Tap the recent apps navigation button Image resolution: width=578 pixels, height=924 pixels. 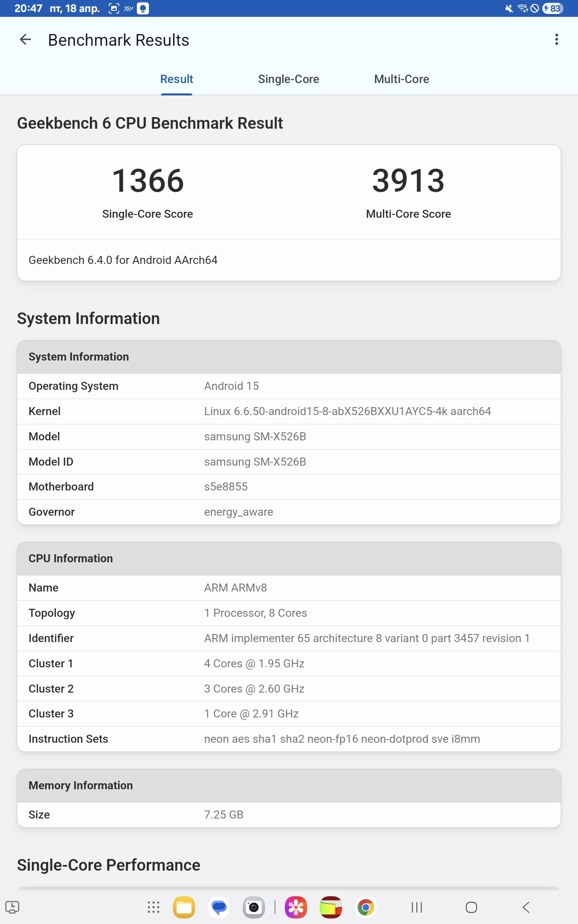[x=417, y=907]
